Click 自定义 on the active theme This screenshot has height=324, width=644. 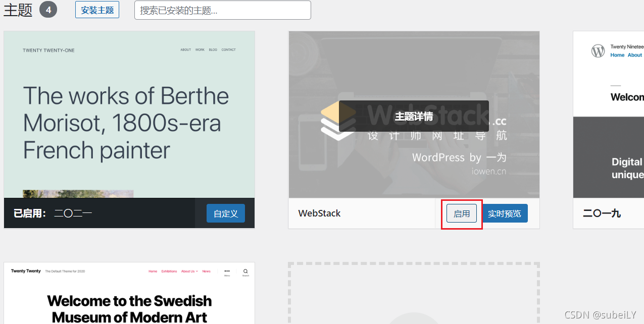coord(225,213)
